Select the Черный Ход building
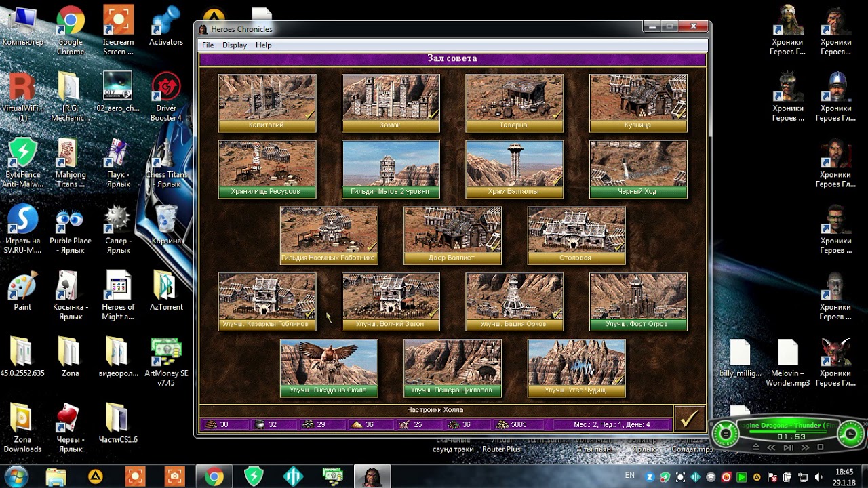 pyautogui.click(x=638, y=169)
